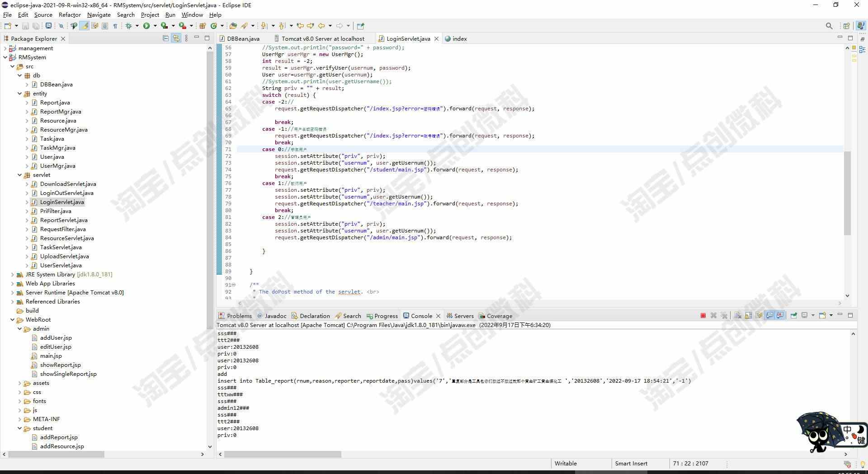Click Package Explorer horizontal scrollbar thumb
Viewport: 868px width, 474px height.
[x=56, y=454]
